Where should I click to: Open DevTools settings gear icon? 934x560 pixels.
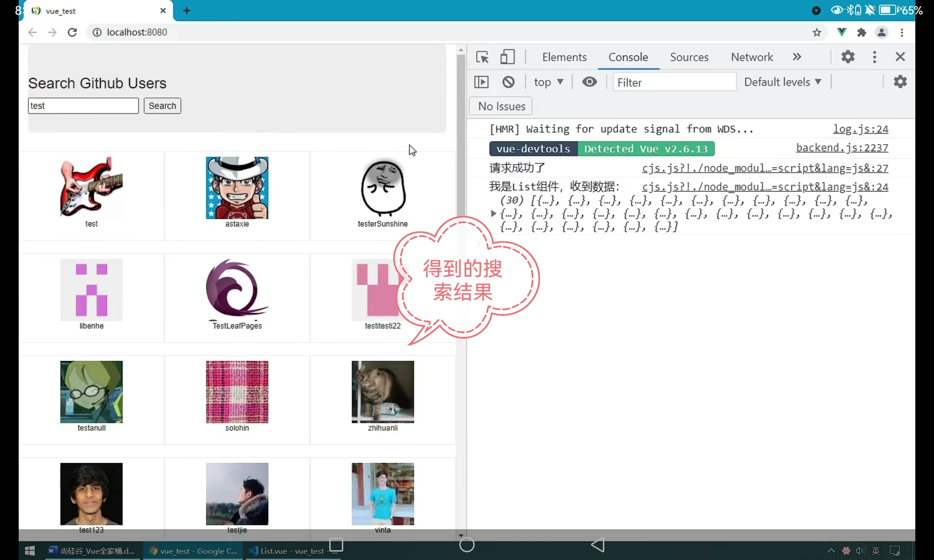pyautogui.click(x=848, y=57)
